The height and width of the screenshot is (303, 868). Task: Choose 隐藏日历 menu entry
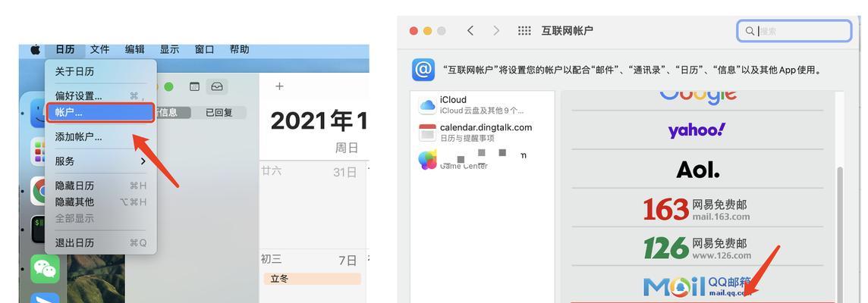[x=100, y=186]
